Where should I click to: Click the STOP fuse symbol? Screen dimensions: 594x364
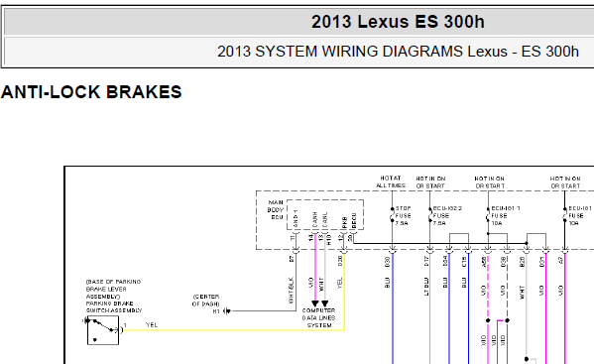tap(392, 215)
